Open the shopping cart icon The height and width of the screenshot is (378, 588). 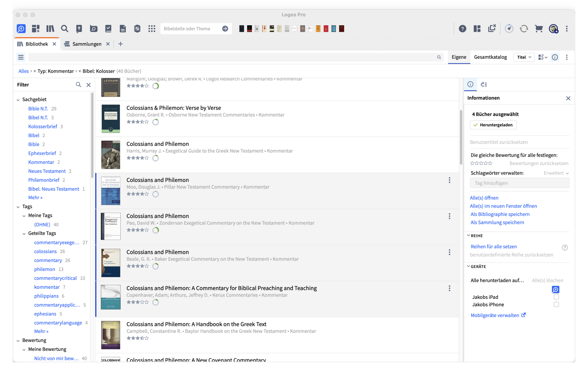(539, 29)
